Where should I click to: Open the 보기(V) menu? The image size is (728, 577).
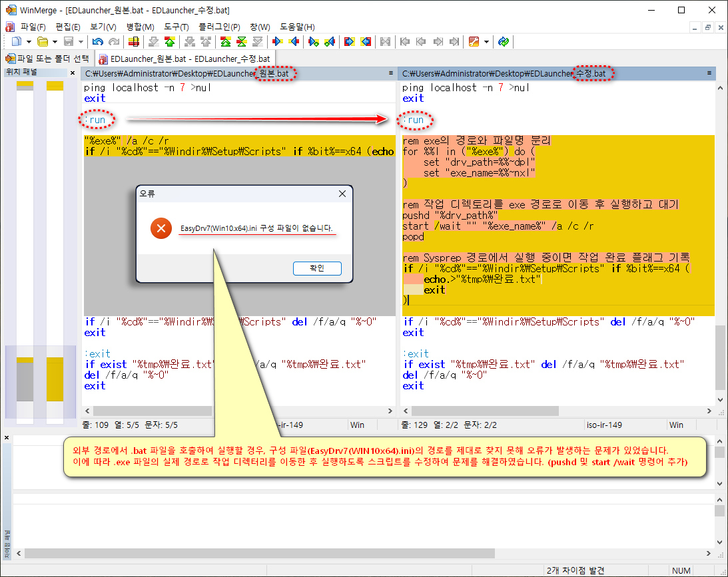103,27
